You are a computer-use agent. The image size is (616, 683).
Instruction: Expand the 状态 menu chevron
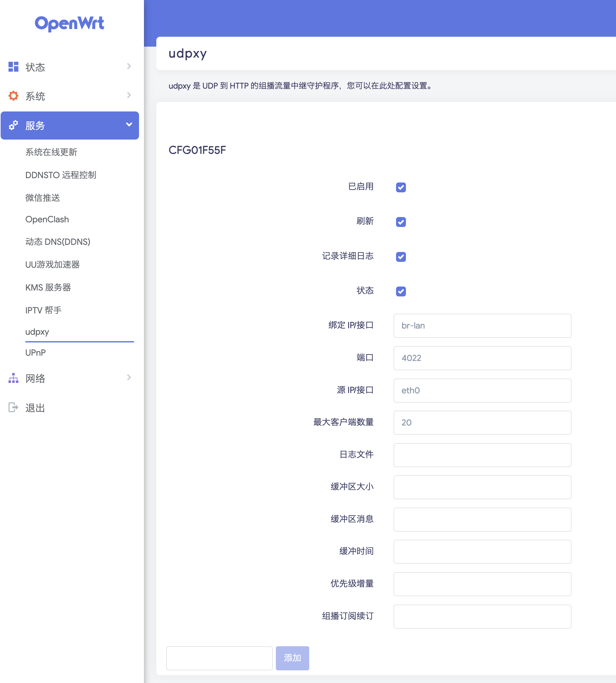[129, 66]
